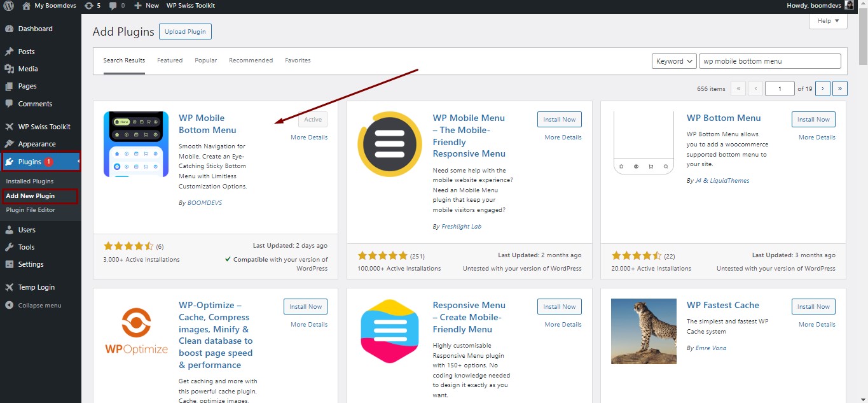Click the WP Swiss Toolkit sidebar icon
868x403 pixels.
pos(9,127)
